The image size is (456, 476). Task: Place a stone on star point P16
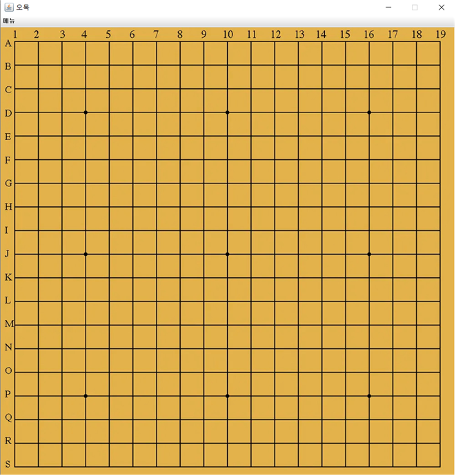point(369,396)
